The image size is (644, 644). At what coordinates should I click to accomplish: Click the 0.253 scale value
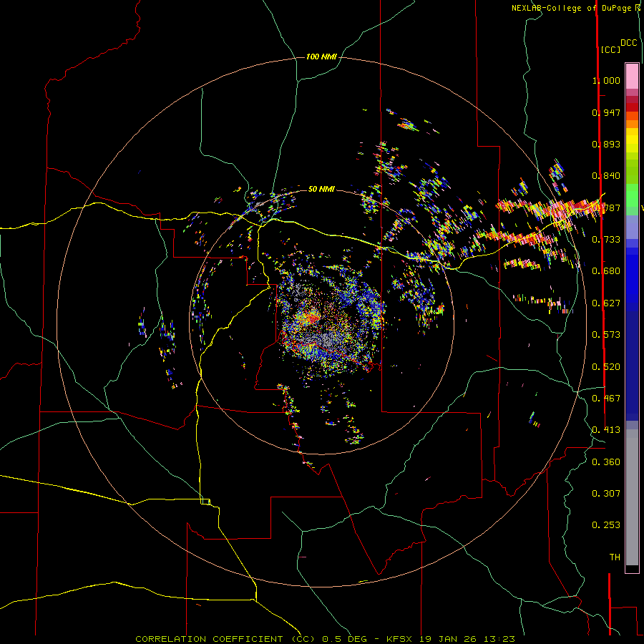[606, 525]
